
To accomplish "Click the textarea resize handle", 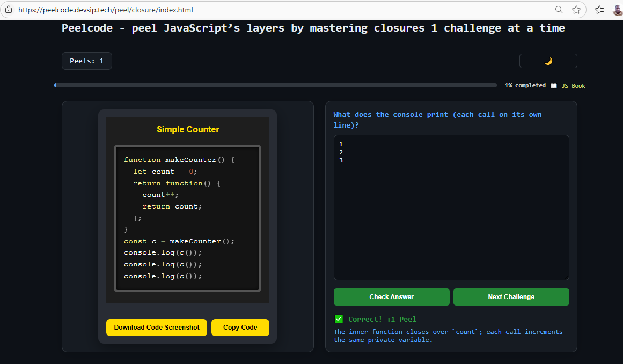I will point(566,277).
